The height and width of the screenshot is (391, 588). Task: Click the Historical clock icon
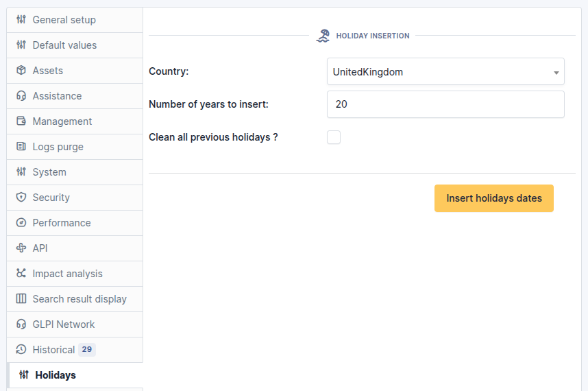(21, 350)
